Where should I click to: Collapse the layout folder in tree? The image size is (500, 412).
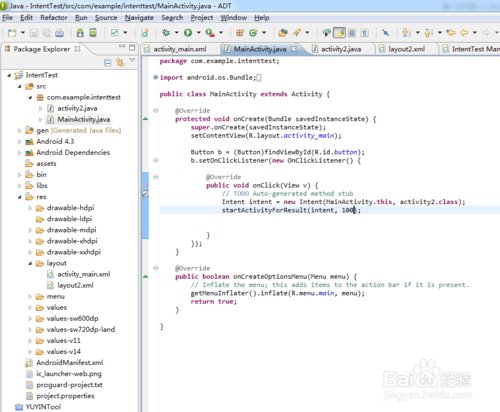30,263
